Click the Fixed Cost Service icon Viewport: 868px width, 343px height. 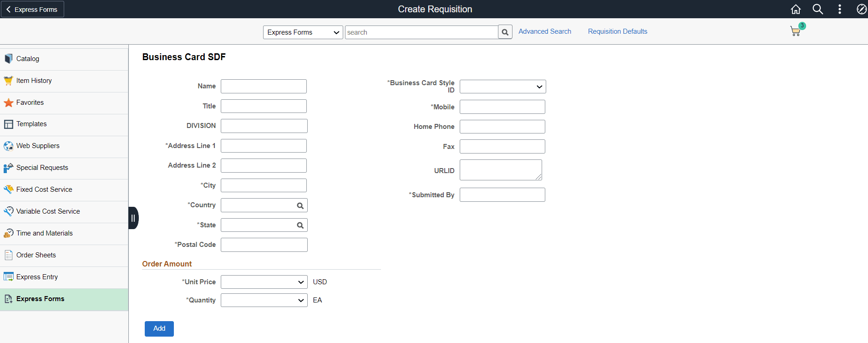pos(9,189)
